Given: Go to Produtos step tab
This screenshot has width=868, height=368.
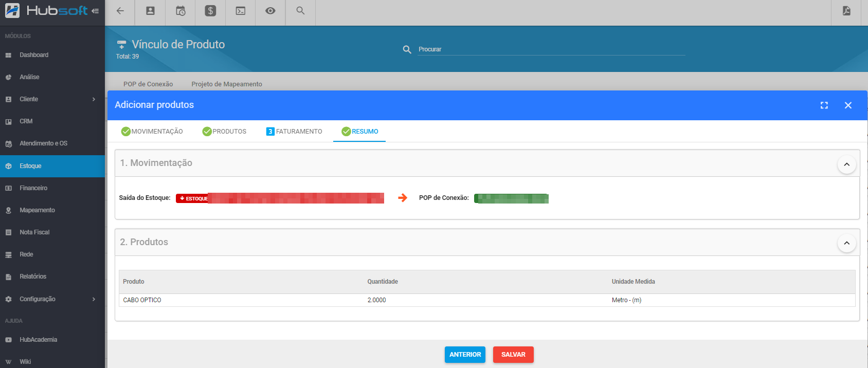Looking at the screenshot, I should click(224, 132).
